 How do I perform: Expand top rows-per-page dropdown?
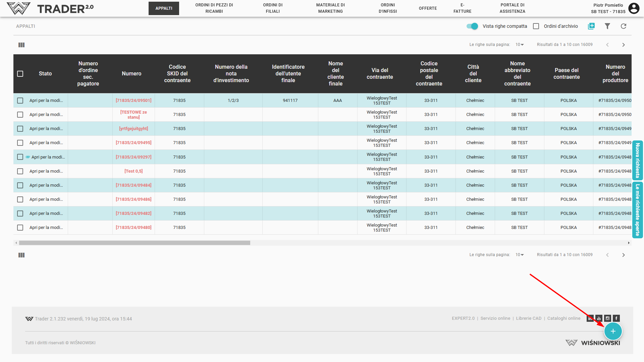click(x=520, y=45)
